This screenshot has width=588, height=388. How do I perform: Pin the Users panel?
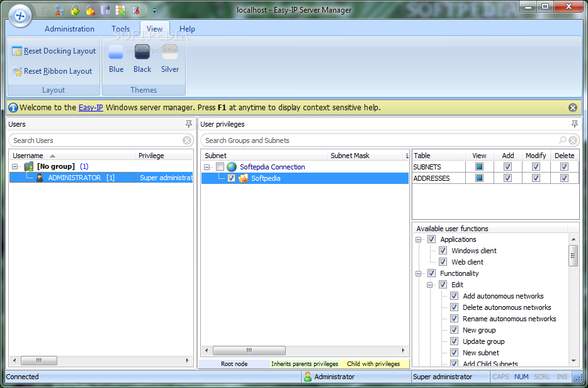(x=189, y=124)
